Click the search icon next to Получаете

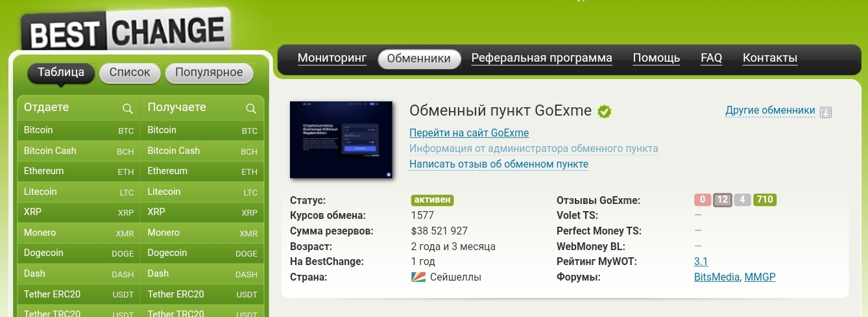tap(251, 108)
